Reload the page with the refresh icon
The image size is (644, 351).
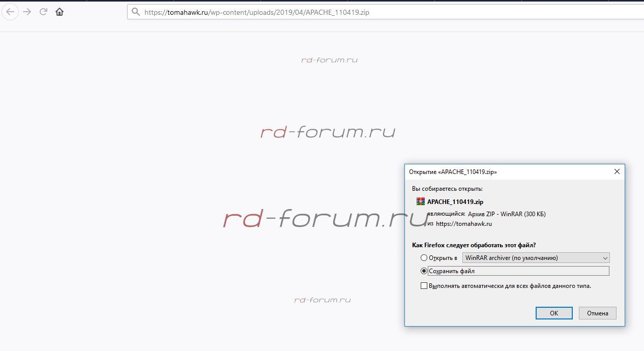tap(43, 12)
